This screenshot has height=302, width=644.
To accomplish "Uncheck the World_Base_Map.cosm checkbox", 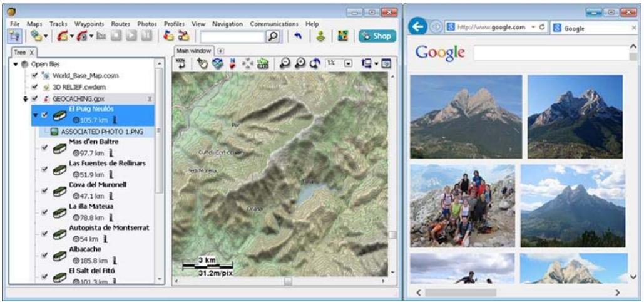I will pyautogui.click(x=35, y=75).
